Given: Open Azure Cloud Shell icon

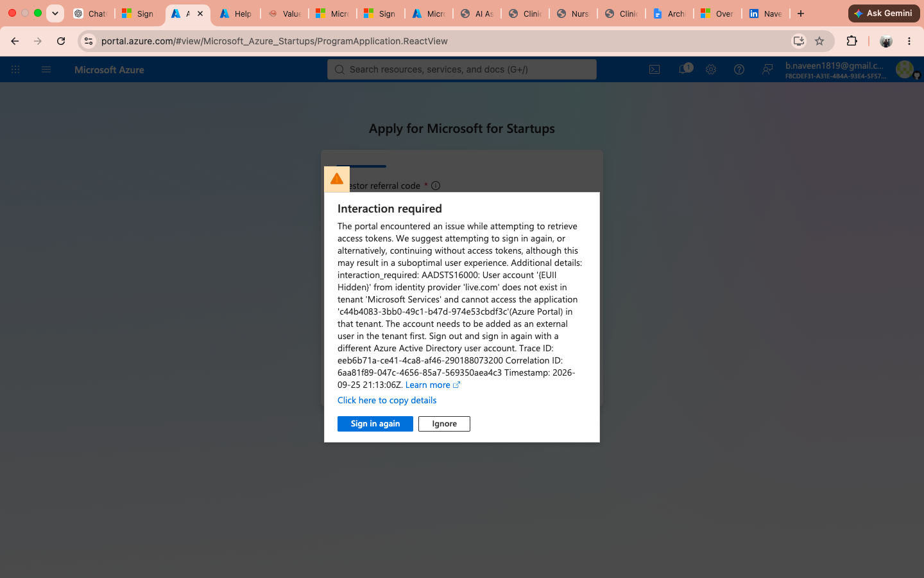Looking at the screenshot, I should (x=654, y=69).
